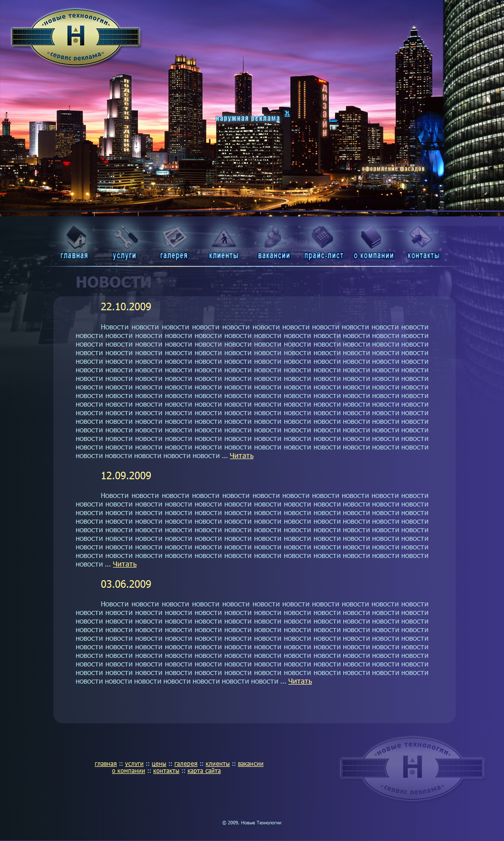Click the Новые Технологии logo in header
The width and height of the screenshot is (504, 841).
[x=76, y=37]
